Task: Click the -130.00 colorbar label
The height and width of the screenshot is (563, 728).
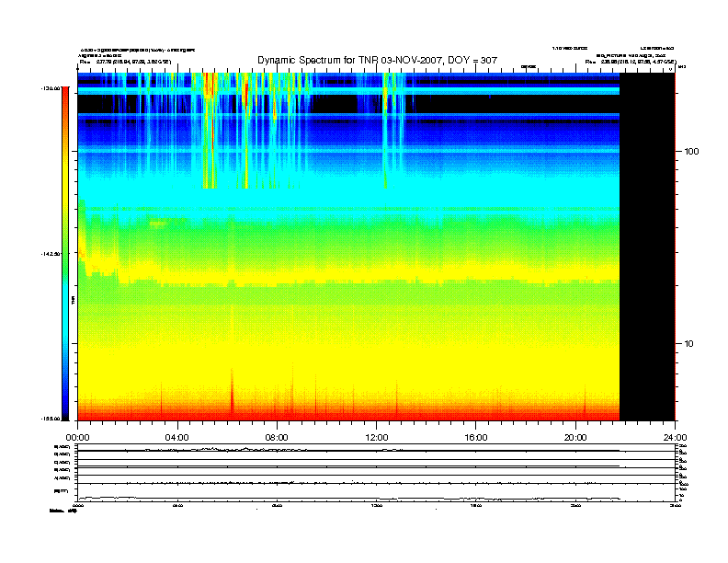Action: (x=51, y=88)
